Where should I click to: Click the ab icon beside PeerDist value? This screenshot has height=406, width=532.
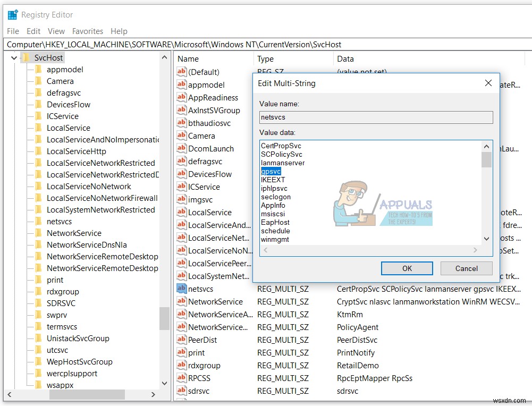coord(181,340)
